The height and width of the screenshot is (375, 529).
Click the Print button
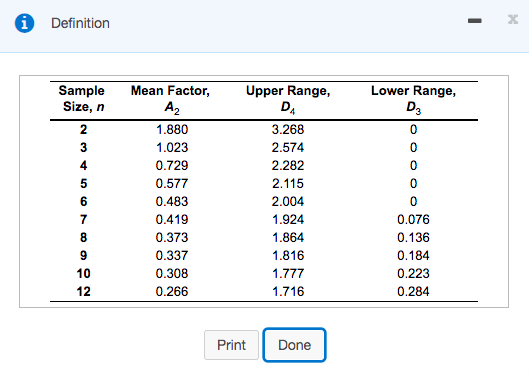point(231,345)
